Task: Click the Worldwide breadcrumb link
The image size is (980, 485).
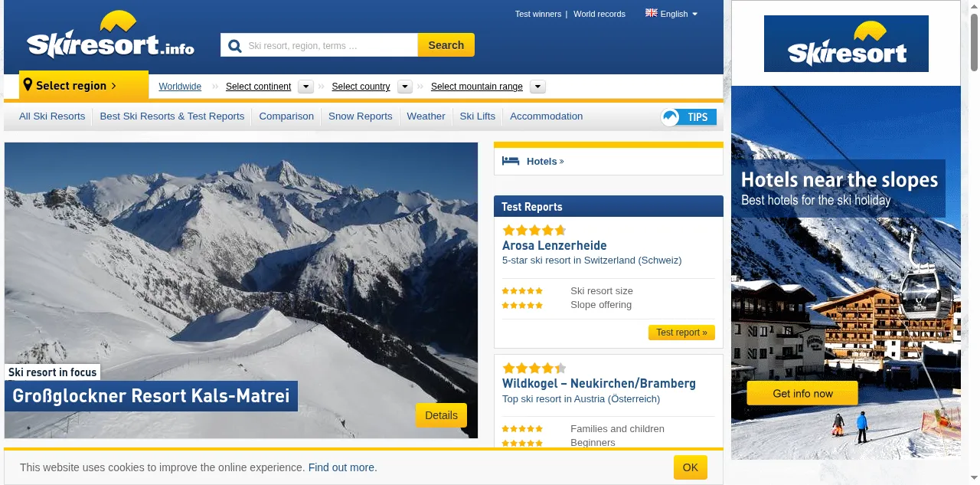Action: (x=180, y=87)
